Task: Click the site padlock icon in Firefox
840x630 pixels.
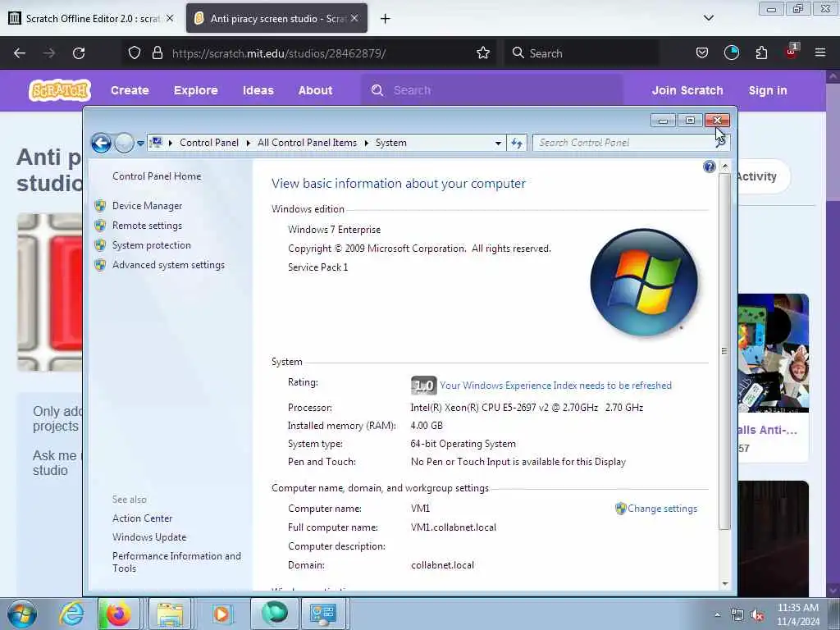Action: pos(157,53)
